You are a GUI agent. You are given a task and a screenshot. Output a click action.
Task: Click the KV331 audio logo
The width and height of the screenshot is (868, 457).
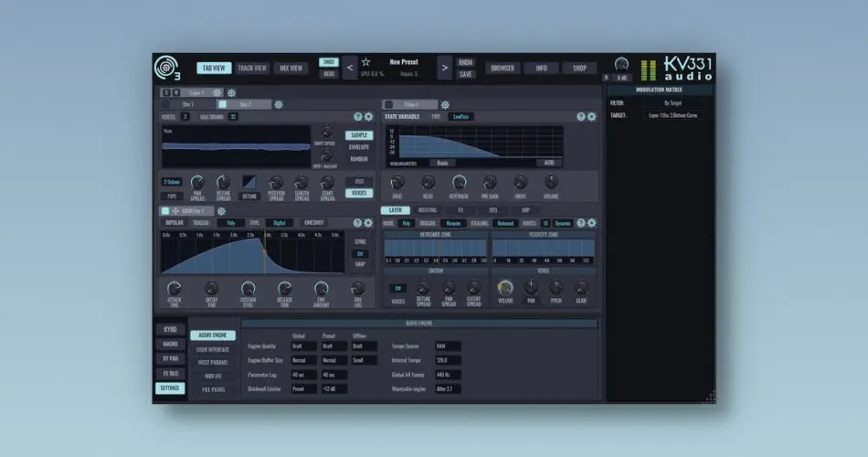tap(688, 69)
